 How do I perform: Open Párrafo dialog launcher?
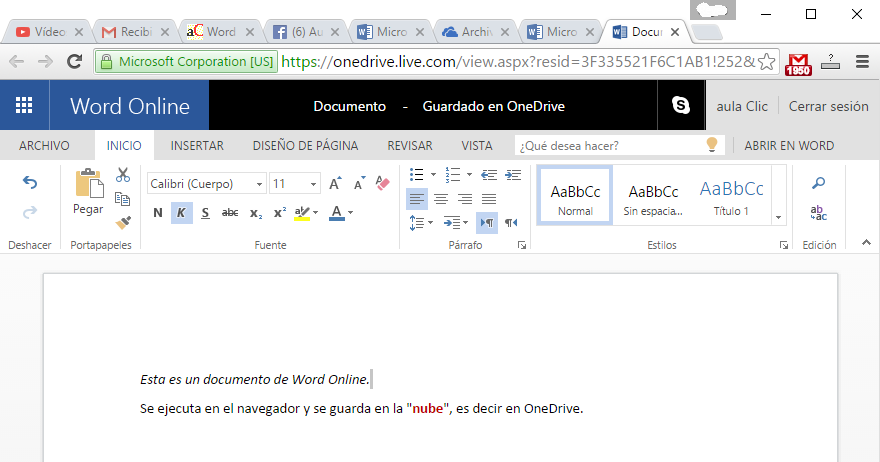point(522,245)
